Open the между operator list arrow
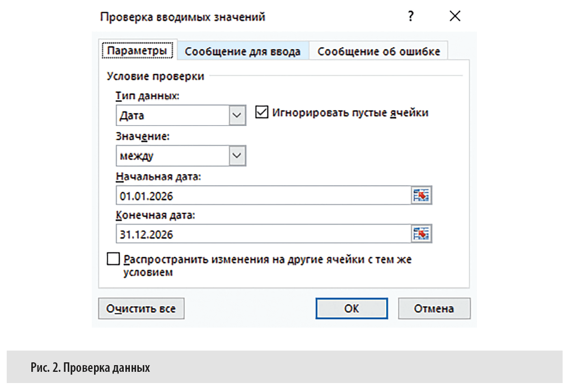Viewport: 571px width, 392px height. pyautogui.click(x=237, y=156)
